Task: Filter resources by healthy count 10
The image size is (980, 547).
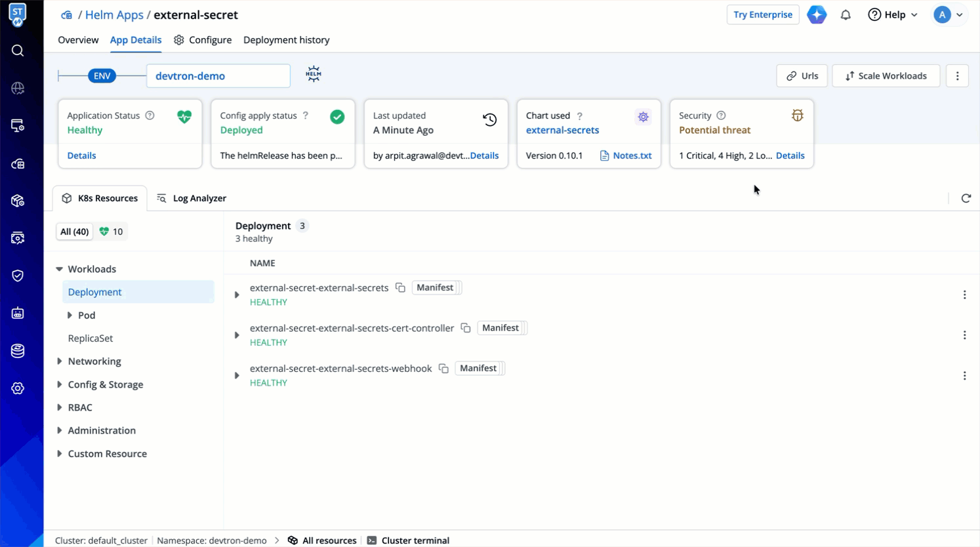Action: (x=112, y=232)
